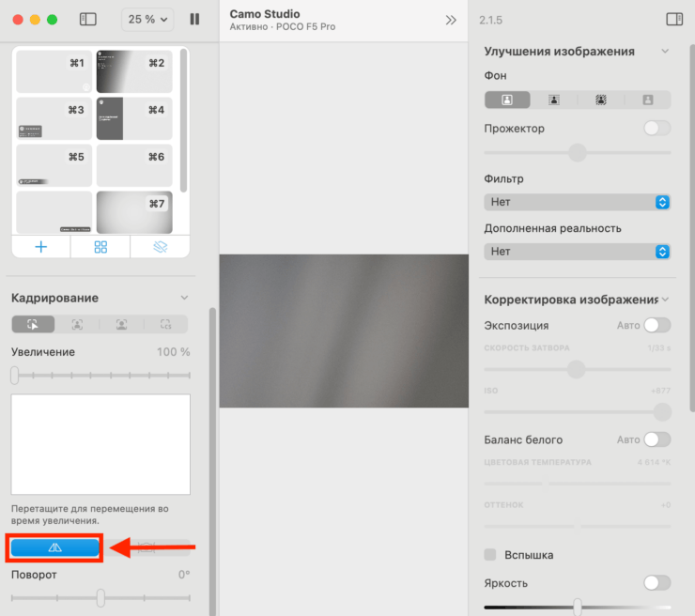Image resolution: width=695 pixels, height=616 pixels.
Task: Click the Поворот slider handle
Action: point(100,597)
